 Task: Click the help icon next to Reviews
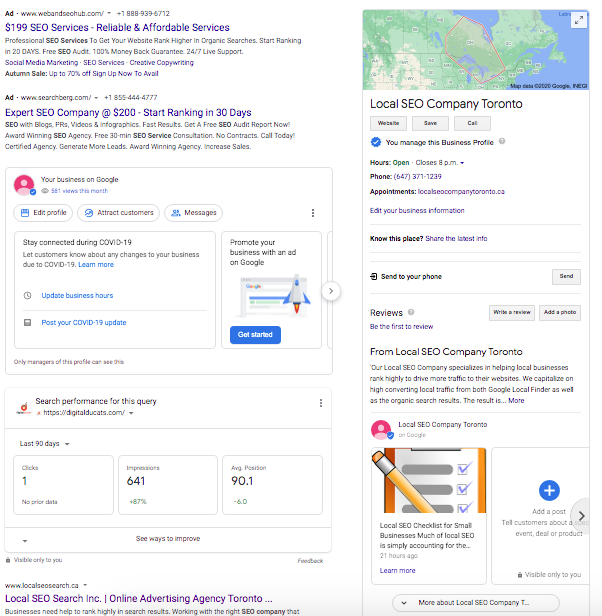pos(411,312)
